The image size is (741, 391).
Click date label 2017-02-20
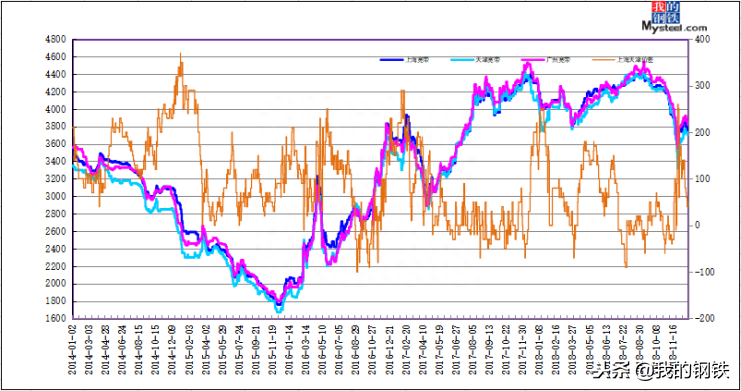click(x=406, y=349)
